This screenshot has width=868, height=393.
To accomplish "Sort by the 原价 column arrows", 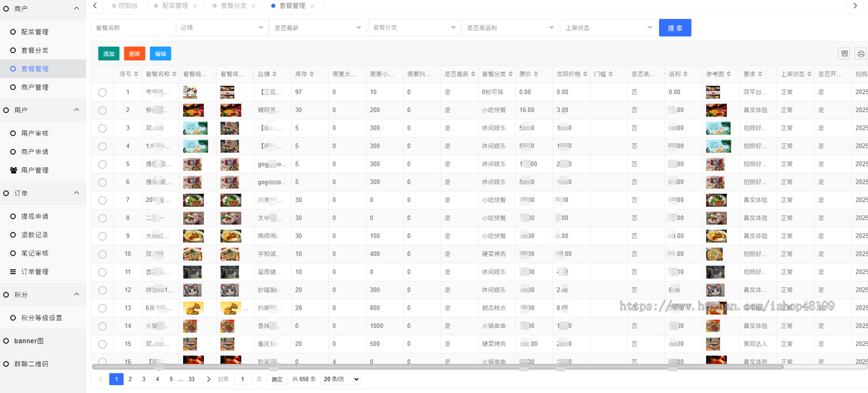I will coord(537,74).
